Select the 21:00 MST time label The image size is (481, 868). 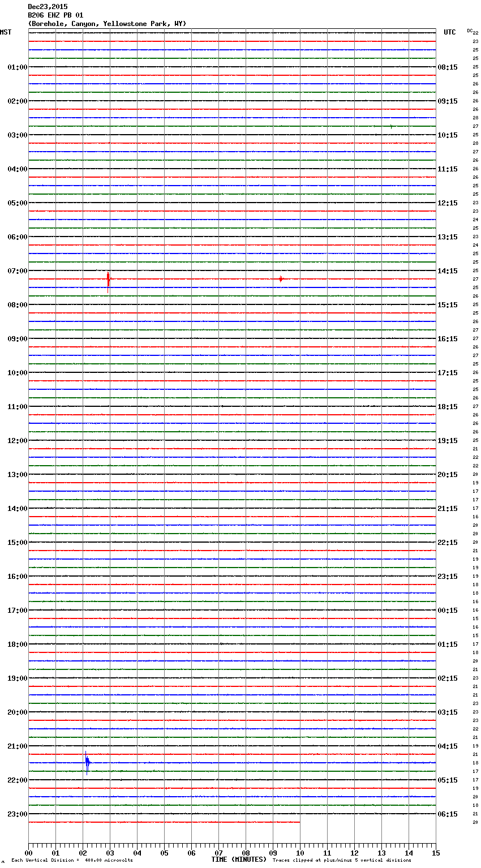[17, 746]
